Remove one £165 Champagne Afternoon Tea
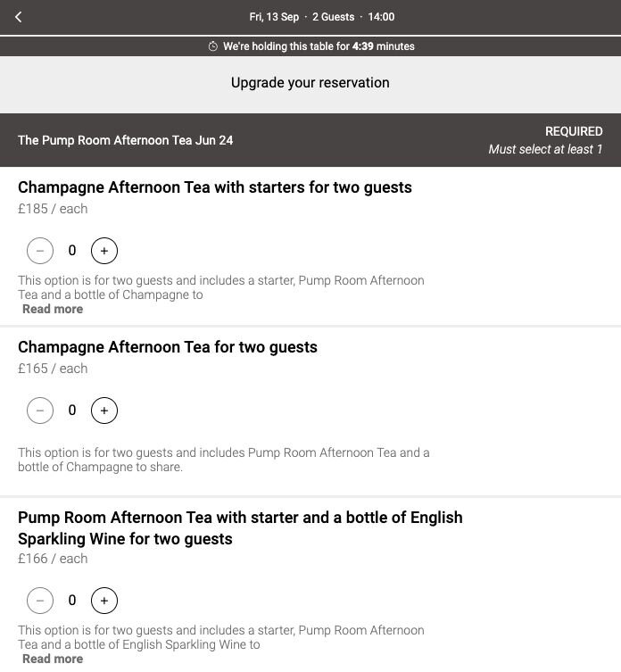This screenshot has height=672, width=621. tap(40, 411)
